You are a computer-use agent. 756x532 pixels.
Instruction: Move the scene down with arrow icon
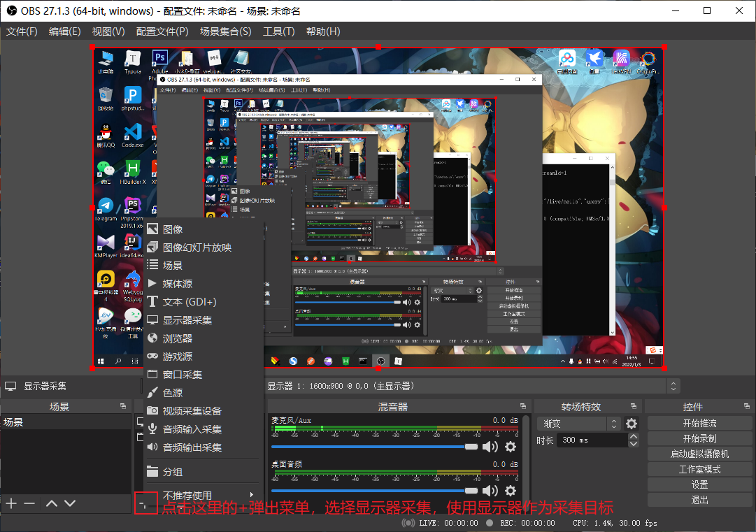coord(70,503)
